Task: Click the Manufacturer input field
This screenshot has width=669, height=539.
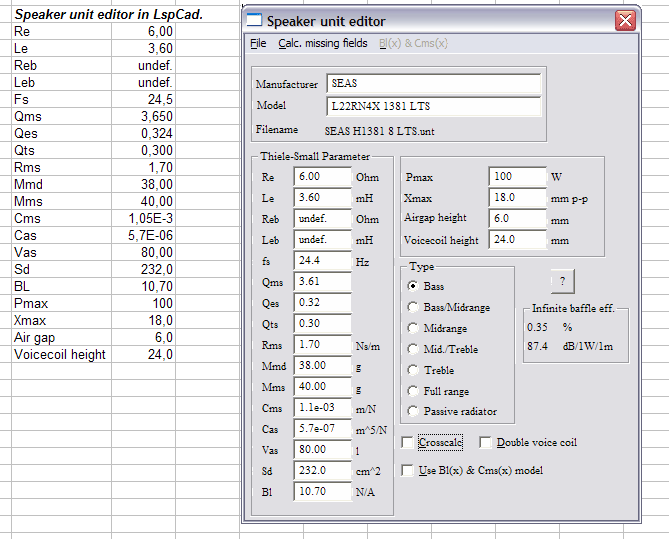Action: 433,85
